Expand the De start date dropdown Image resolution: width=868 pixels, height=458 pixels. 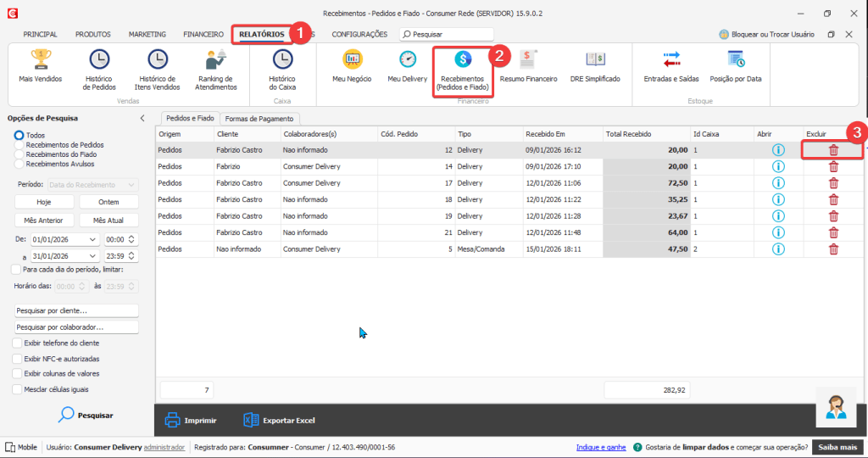pyautogui.click(x=92, y=240)
